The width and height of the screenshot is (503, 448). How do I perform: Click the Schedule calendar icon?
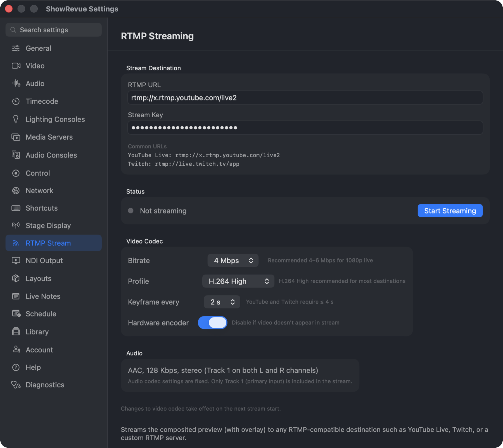(16, 314)
